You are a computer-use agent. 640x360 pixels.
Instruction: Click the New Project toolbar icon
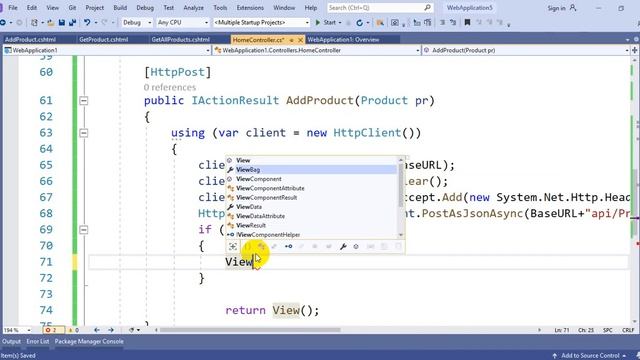point(35,23)
